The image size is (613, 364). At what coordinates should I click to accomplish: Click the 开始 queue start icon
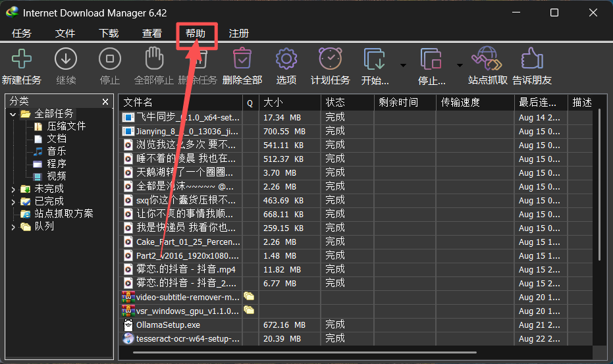coord(375,59)
